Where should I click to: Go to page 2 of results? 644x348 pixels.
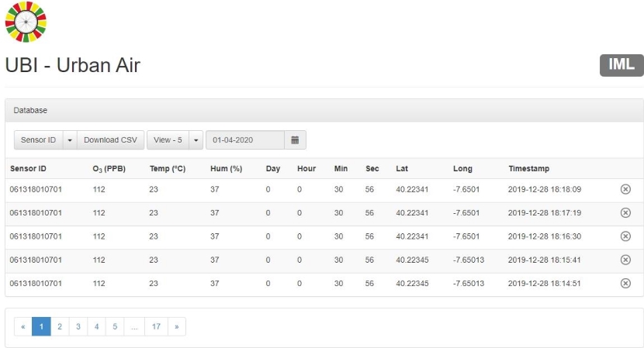[60, 327]
